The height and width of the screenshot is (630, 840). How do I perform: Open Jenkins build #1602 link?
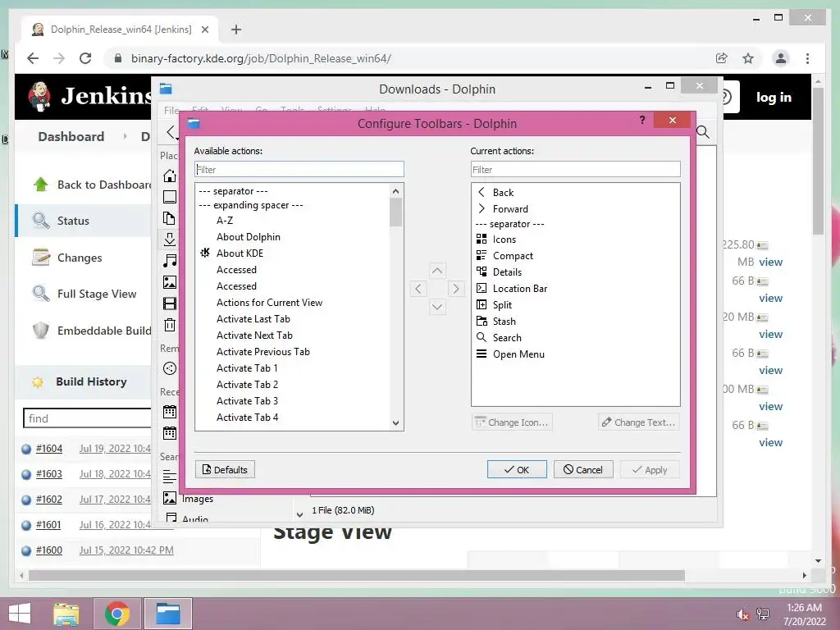click(x=48, y=499)
